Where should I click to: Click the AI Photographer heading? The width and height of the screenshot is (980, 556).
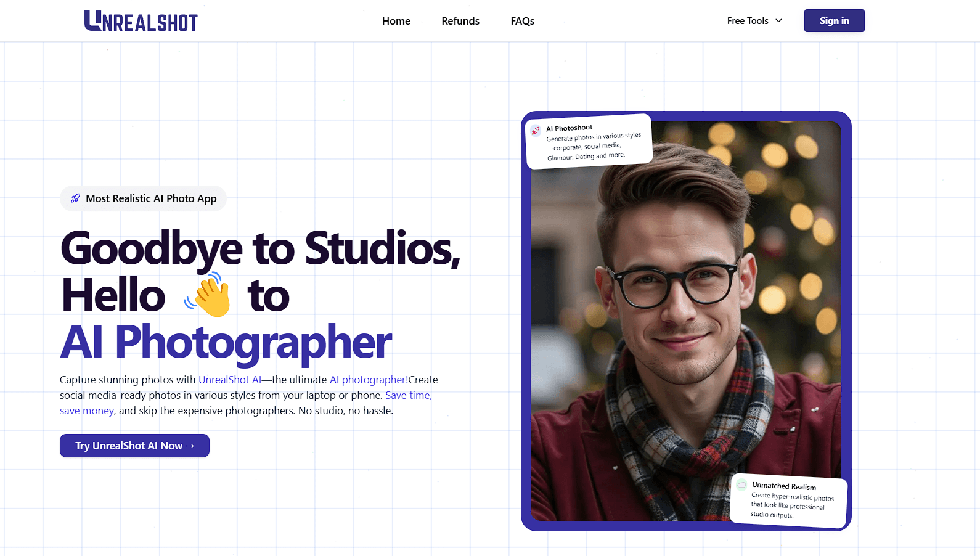point(226,342)
